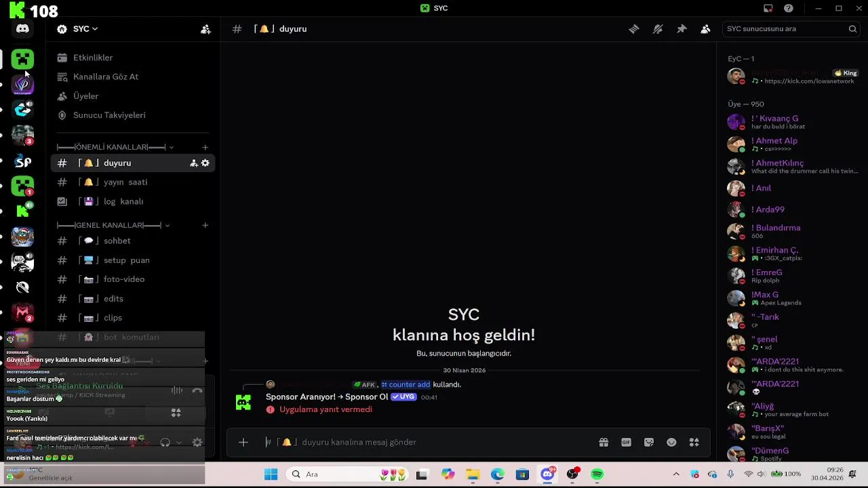Select the setup puan channel
This screenshot has width=868, height=488.
tap(133, 260)
